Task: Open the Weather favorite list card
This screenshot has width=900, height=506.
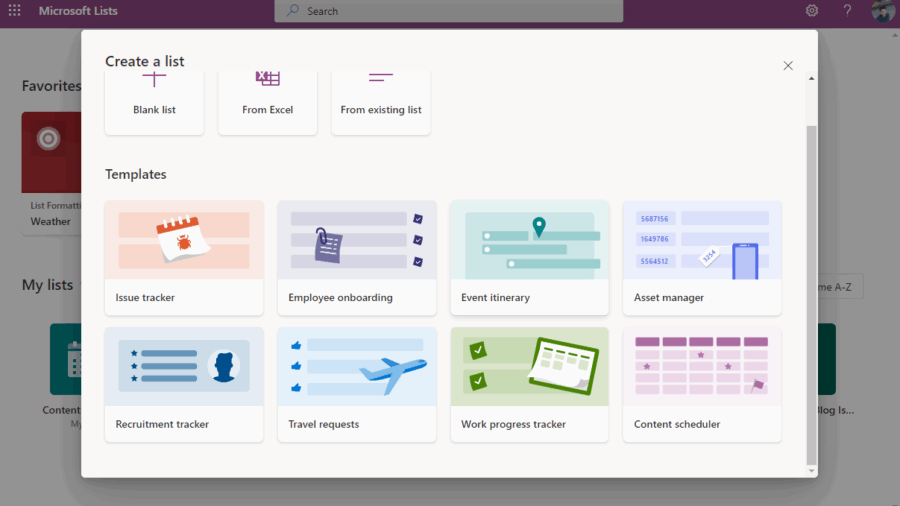Action: click(52, 173)
